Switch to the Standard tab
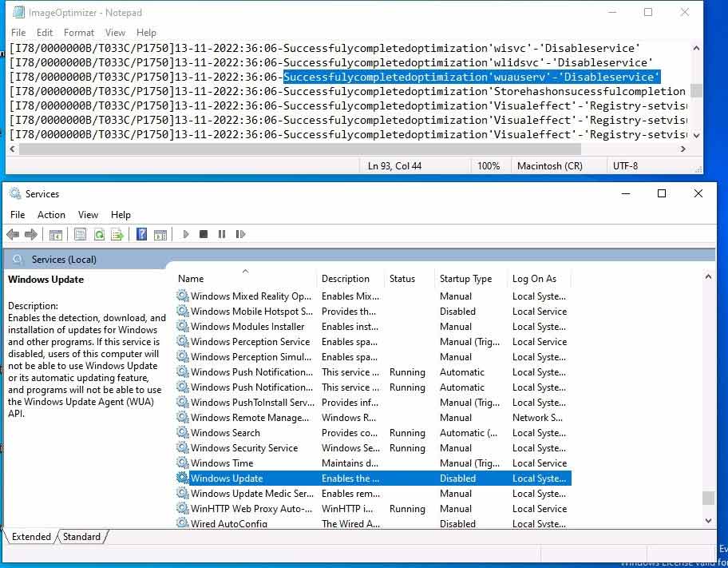The image size is (728, 568). (x=81, y=536)
